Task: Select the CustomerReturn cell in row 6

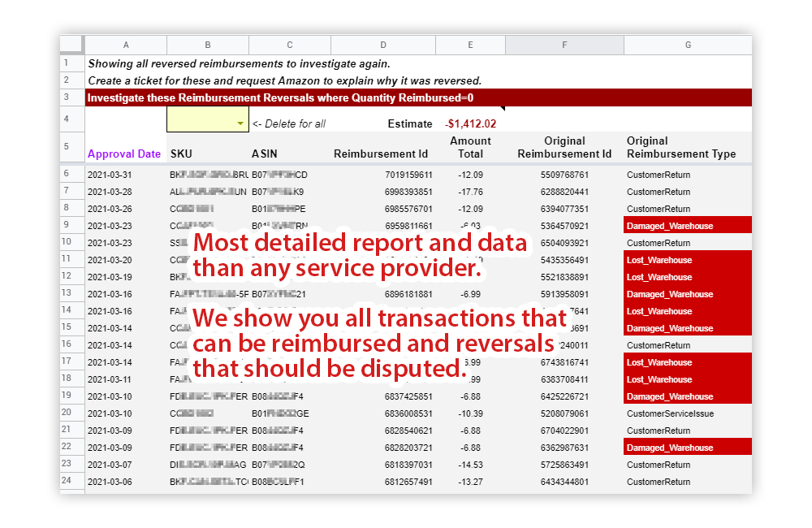Action: pyautogui.click(x=688, y=175)
